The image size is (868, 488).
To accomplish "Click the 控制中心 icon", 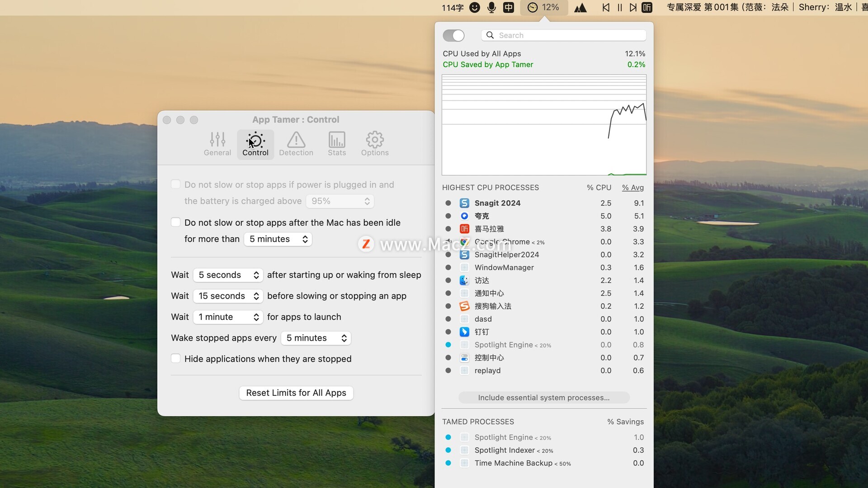I will click(x=464, y=358).
